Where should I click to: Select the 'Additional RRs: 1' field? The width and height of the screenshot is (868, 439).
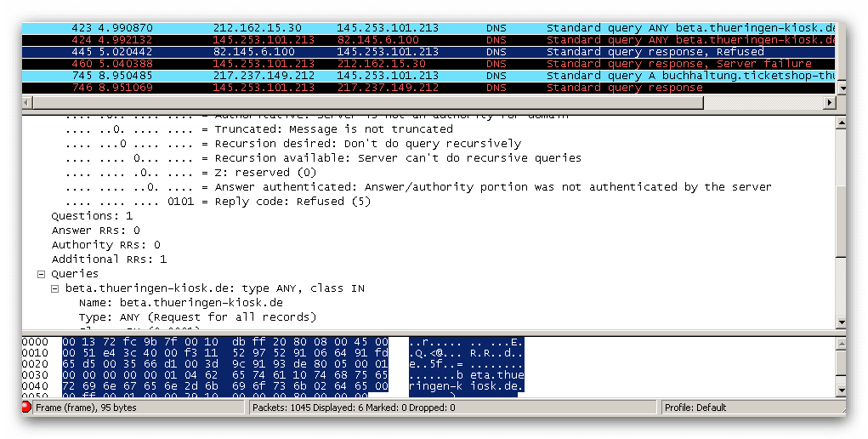pos(109,259)
